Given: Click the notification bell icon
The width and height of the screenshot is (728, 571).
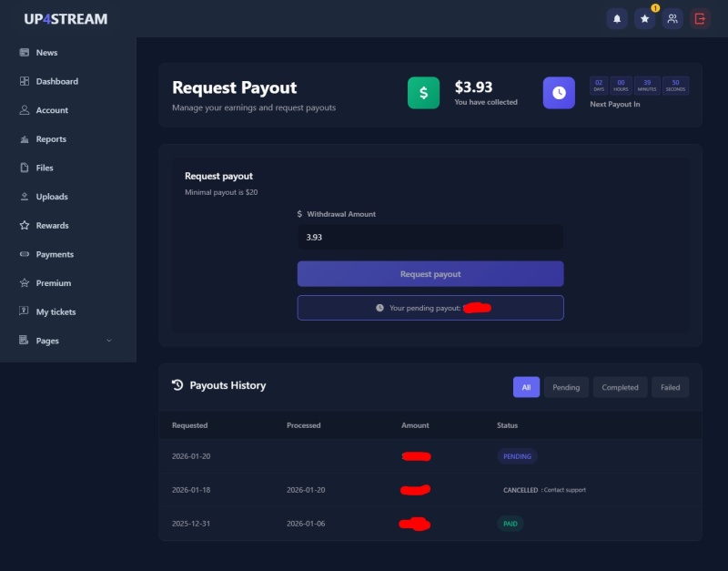Looking at the screenshot, I should [617, 18].
